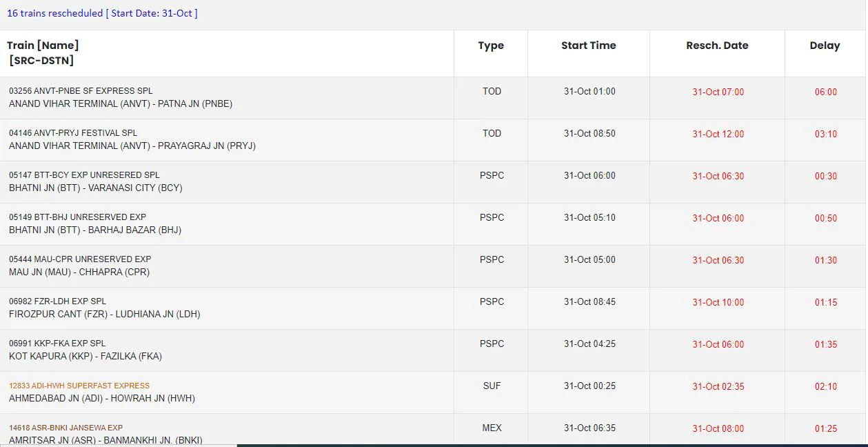Viewport: 868px width, 447px height.
Task: Click the Type column header
Action: [491, 46]
